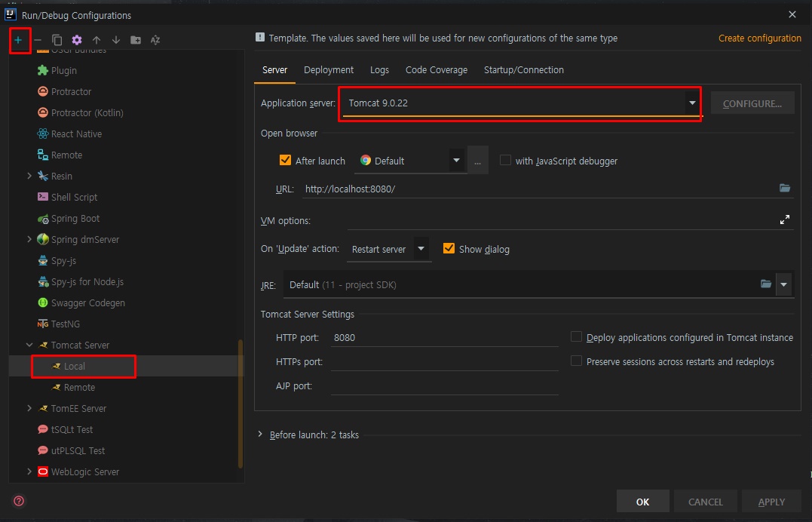Browse JRE path folder icon
The image size is (812, 522).
[766, 284]
